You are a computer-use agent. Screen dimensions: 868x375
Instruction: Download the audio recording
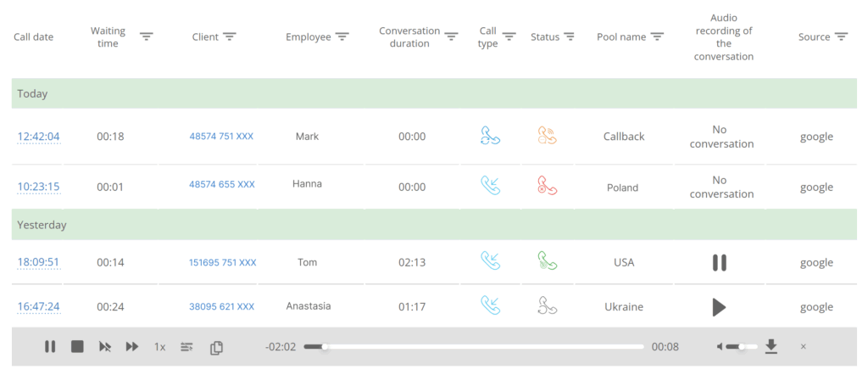click(x=771, y=347)
